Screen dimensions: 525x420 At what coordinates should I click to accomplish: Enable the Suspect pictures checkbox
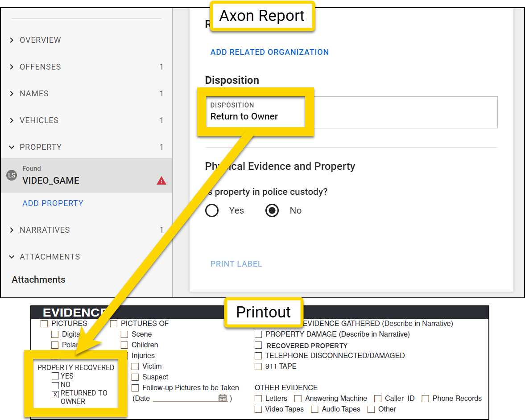(x=135, y=377)
